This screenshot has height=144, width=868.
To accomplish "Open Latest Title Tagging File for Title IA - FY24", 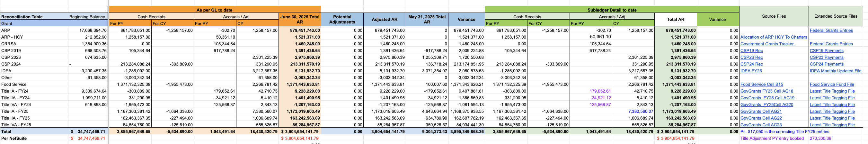I will pyautogui.click(x=832, y=91).
